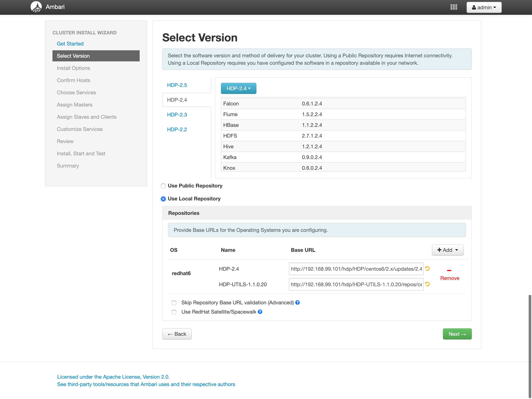The image size is (532, 399).
Task: Select Use Public Repository option
Action: click(x=163, y=186)
